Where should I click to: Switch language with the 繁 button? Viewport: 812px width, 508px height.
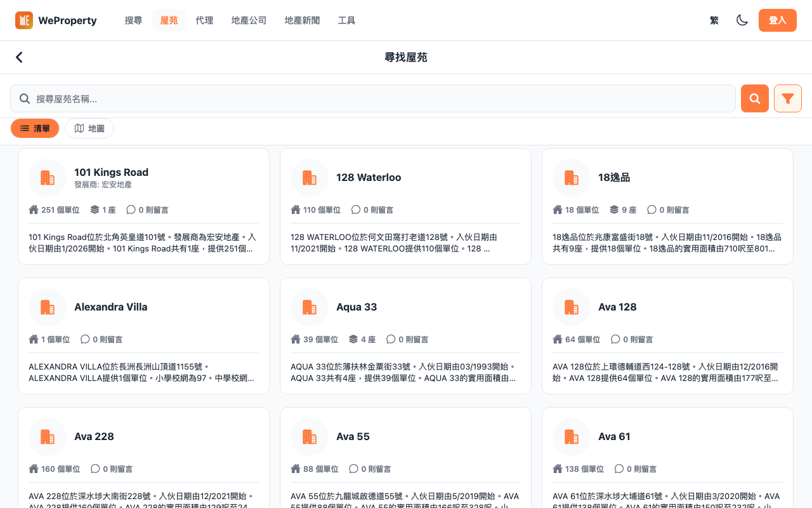click(714, 20)
